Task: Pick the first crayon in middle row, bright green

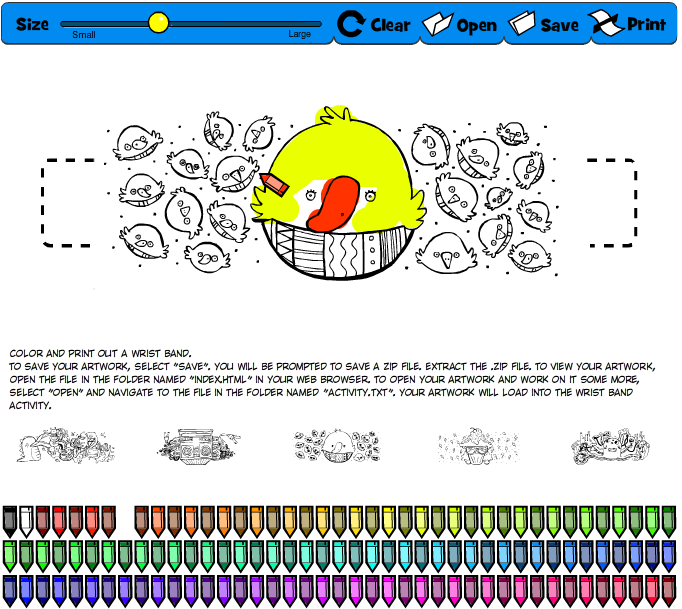Action: (x=10, y=556)
